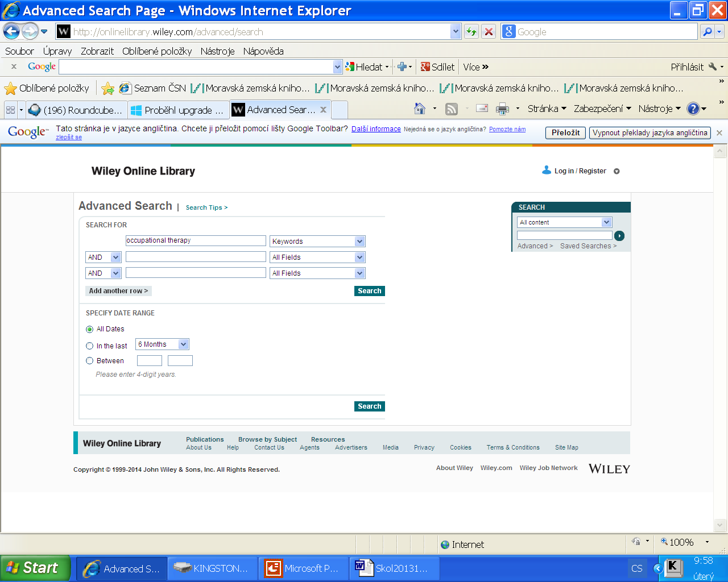Open the Saved Searches link
Screen dimensions: 728x582
588,246
